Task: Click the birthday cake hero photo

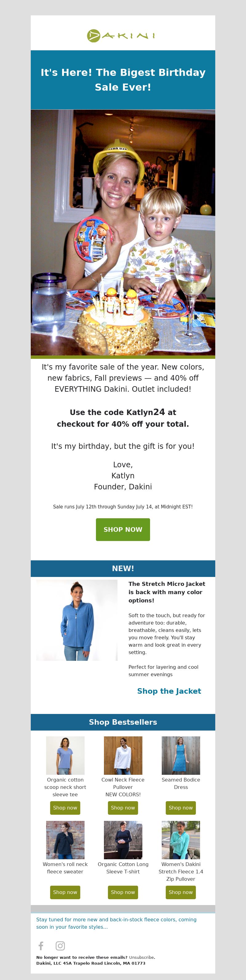Action: [123, 233]
